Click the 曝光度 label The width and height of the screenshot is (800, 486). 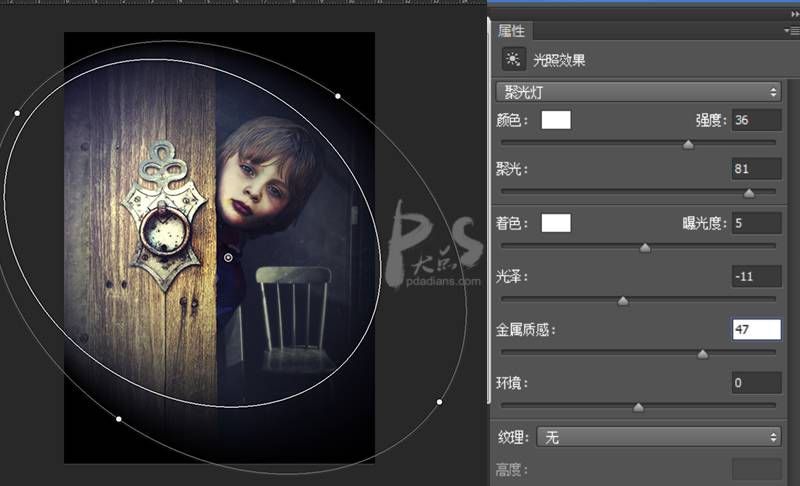705,223
